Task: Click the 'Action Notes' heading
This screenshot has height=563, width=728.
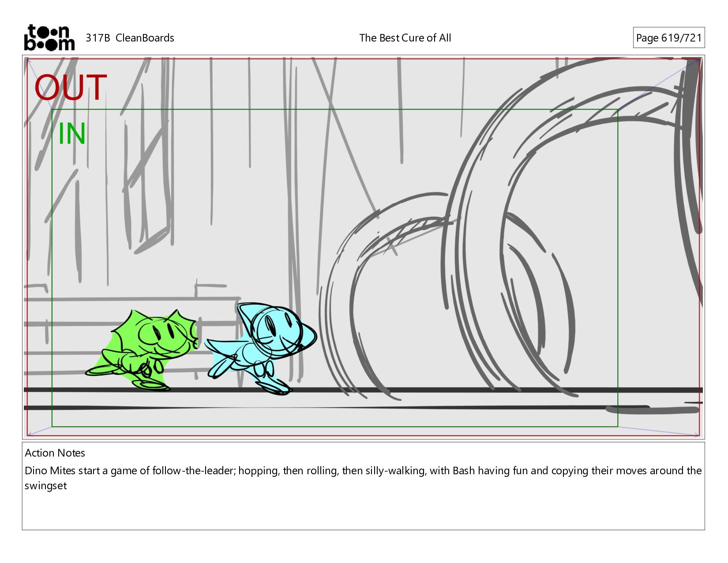Action: tap(55, 453)
